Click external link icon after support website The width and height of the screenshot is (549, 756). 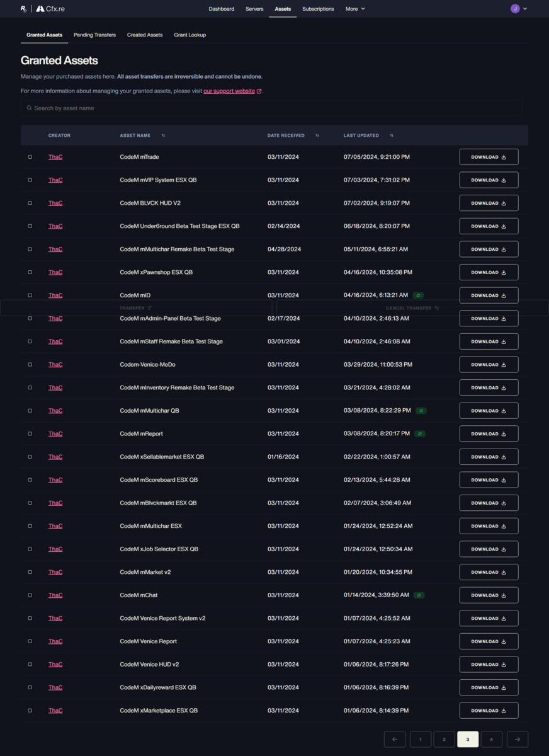point(259,91)
